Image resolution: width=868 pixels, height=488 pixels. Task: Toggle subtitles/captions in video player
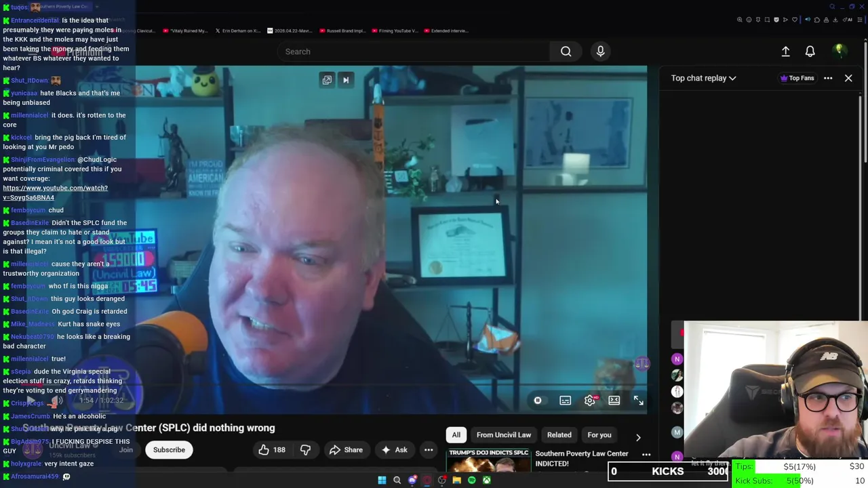pyautogui.click(x=565, y=401)
